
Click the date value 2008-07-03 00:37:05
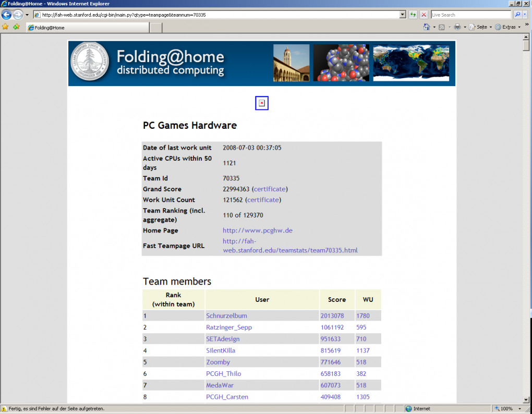coord(252,148)
